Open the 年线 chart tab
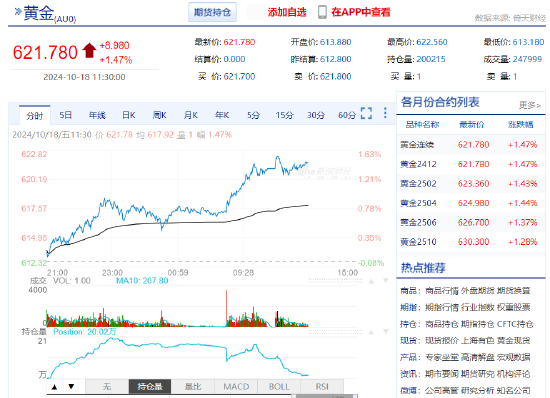This screenshot has width=550, height=398. tap(97, 115)
